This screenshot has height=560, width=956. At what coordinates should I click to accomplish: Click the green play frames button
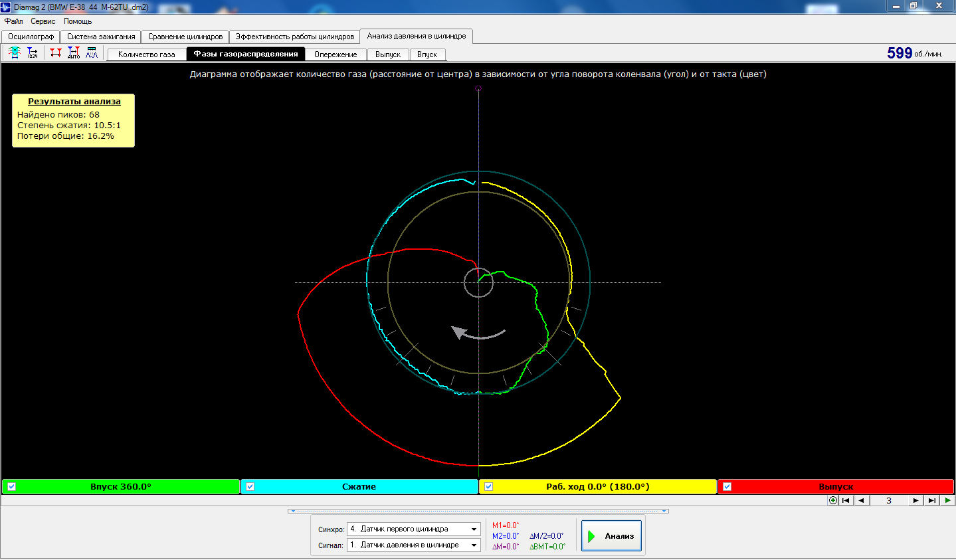(x=947, y=500)
